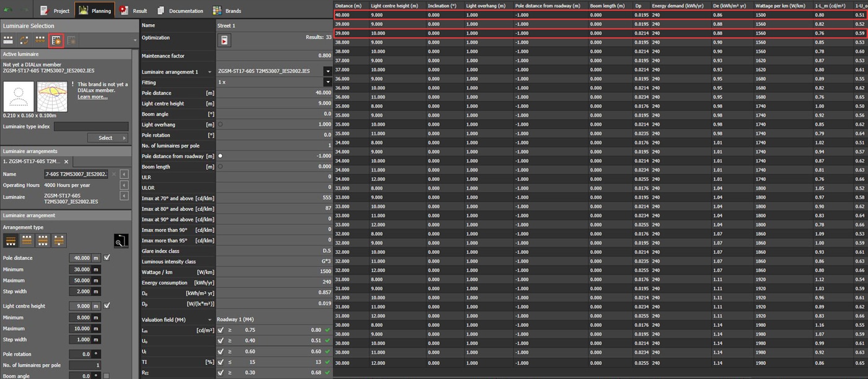Click the first roadway arrangement toolbar icon
Viewport: 868px width, 379px height.
click(8, 40)
